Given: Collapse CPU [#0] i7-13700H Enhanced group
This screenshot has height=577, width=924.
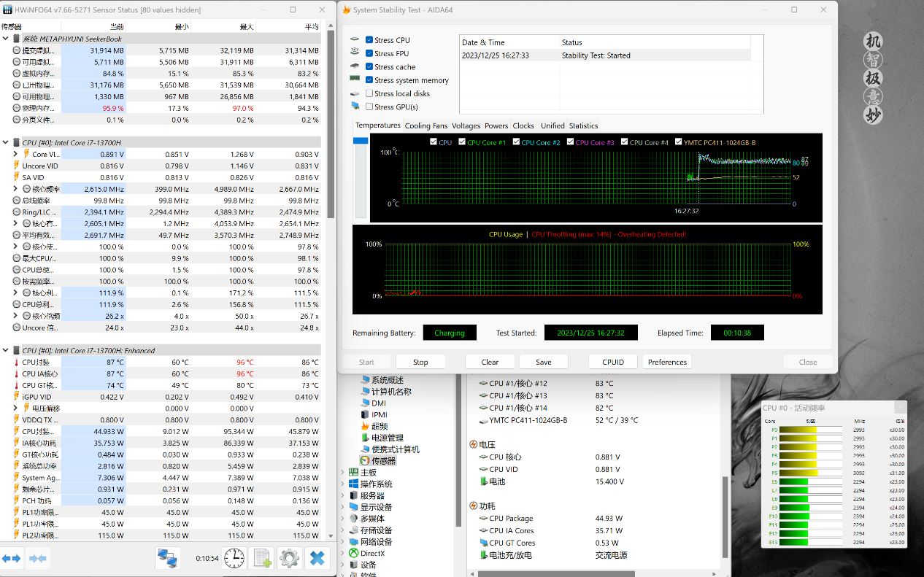Looking at the screenshot, I should point(6,350).
